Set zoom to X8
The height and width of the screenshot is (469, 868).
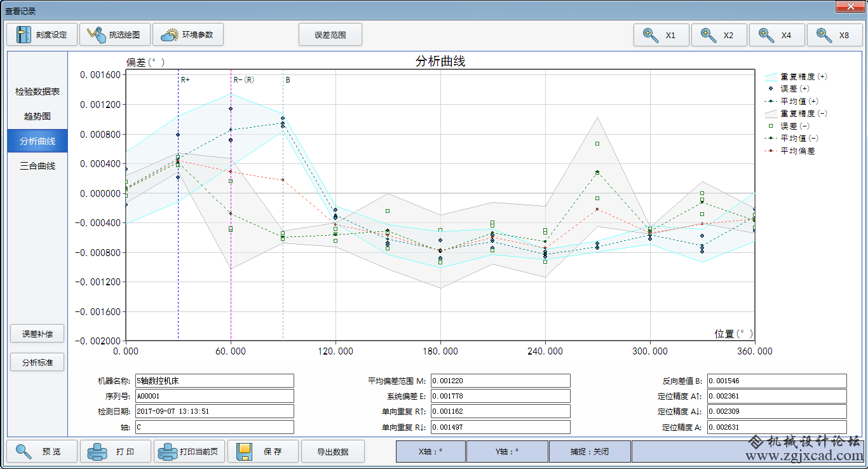(x=835, y=35)
